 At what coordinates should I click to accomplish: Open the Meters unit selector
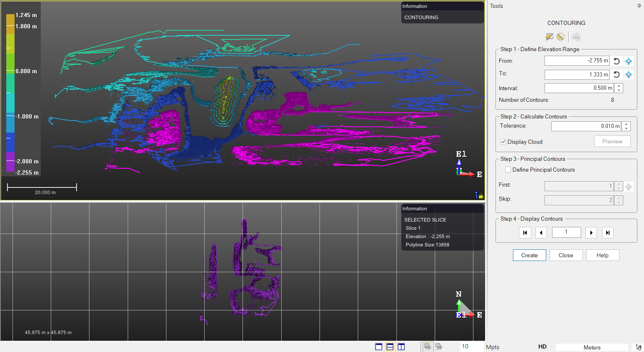tap(592, 347)
